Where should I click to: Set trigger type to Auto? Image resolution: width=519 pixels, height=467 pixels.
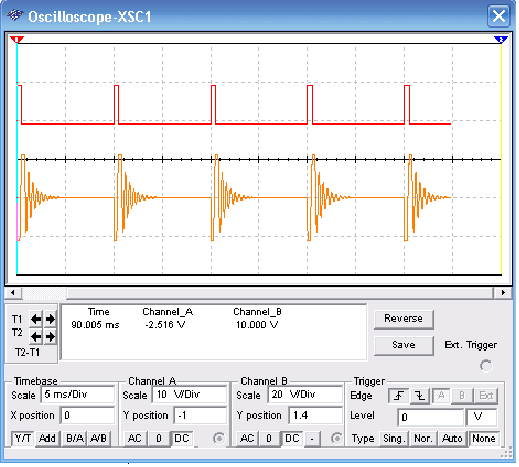coord(452,438)
